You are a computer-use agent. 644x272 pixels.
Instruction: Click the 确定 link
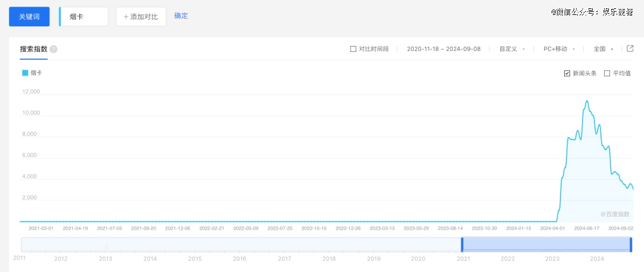181,16
